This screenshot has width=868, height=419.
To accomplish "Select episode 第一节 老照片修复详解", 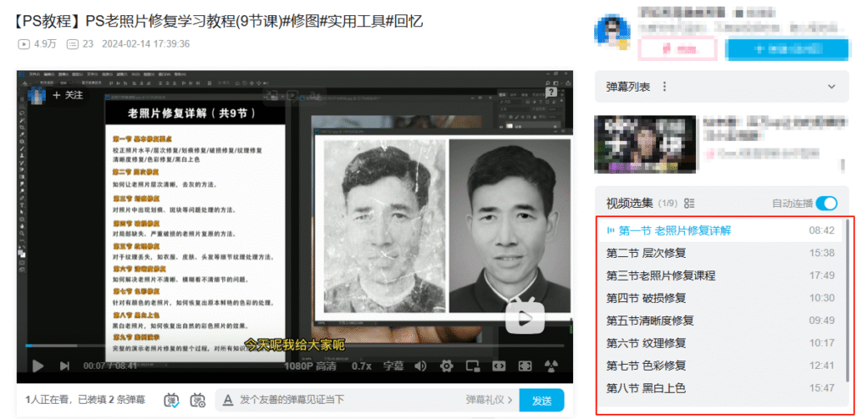I will (721, 231).
